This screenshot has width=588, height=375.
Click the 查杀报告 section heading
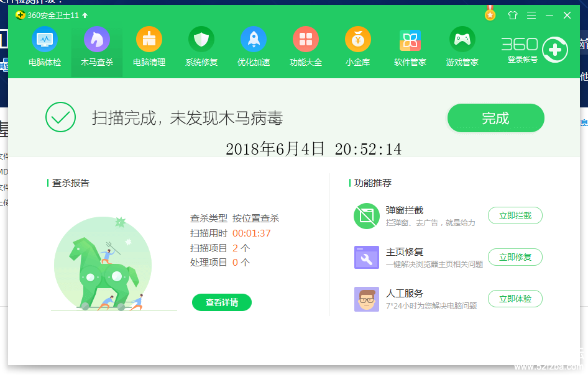point(71,183)
